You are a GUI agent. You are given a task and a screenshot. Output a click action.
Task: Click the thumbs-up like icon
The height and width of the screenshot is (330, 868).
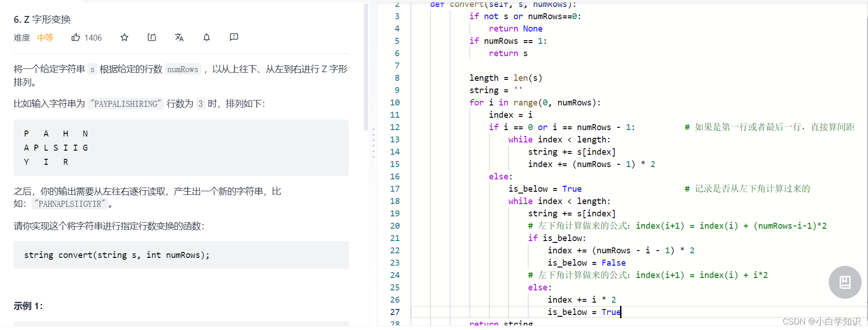pos(76,37)
